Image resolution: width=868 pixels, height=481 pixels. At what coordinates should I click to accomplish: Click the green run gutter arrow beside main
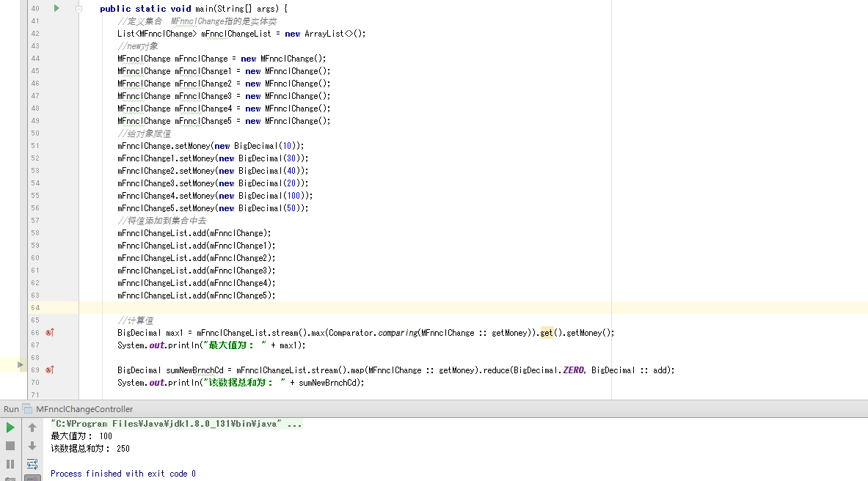56,8
